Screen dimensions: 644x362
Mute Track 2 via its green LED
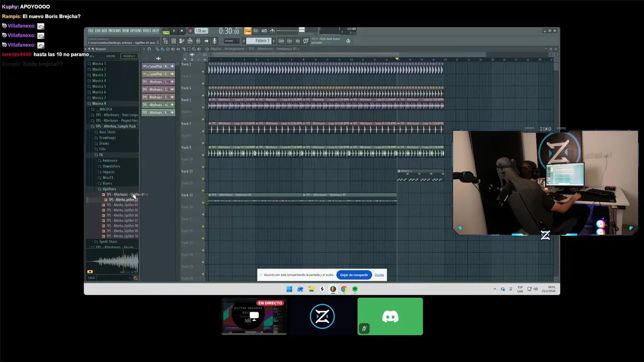coord(204,70)
